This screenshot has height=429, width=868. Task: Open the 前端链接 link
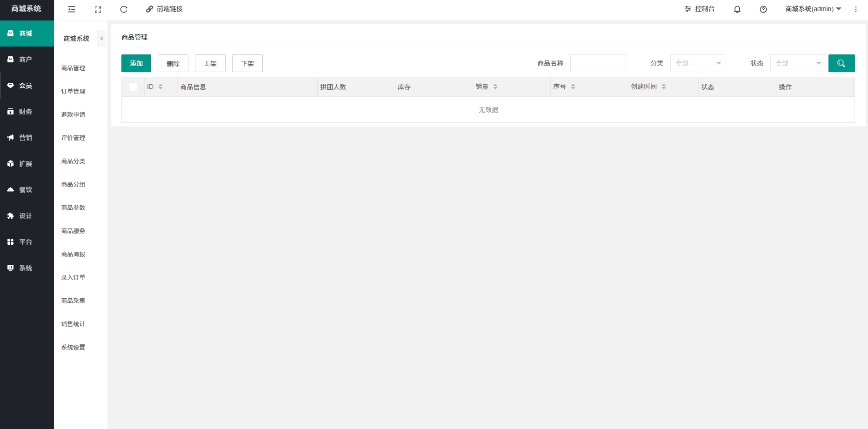tap(164, 9)
